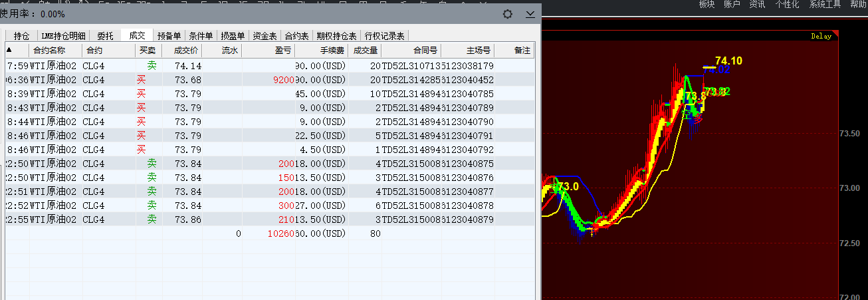Viewport: 868px width, 300px height.
Task: Click the 74.10 price label on the chart
Action: pos(729,61)
